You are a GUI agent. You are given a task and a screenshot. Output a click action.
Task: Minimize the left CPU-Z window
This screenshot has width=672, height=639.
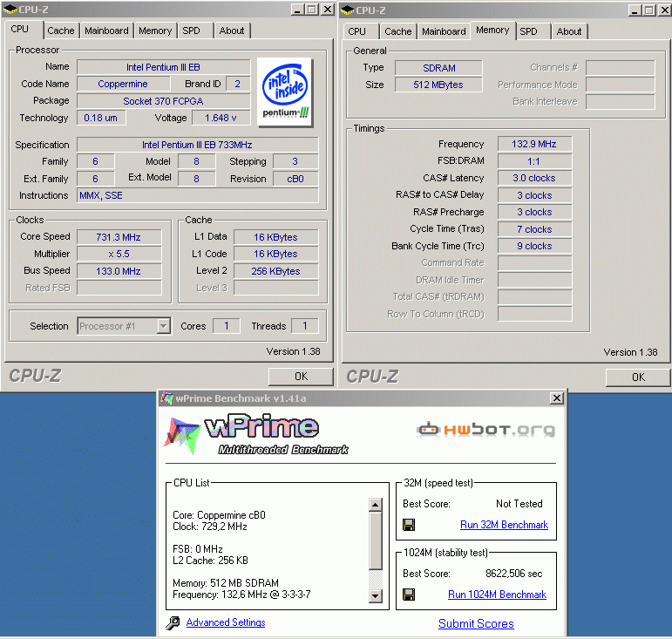pos(297,10)
